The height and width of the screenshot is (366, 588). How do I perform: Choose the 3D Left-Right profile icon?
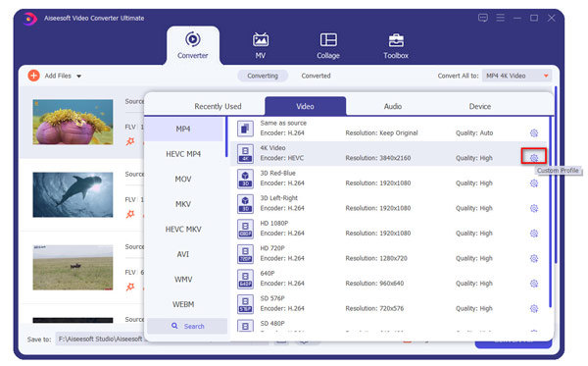pos(245,204)
